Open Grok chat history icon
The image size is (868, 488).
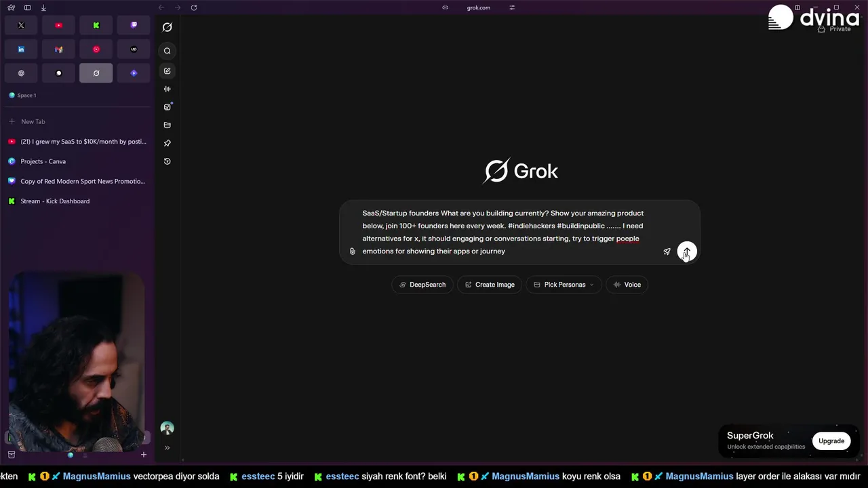click(167, 161)
